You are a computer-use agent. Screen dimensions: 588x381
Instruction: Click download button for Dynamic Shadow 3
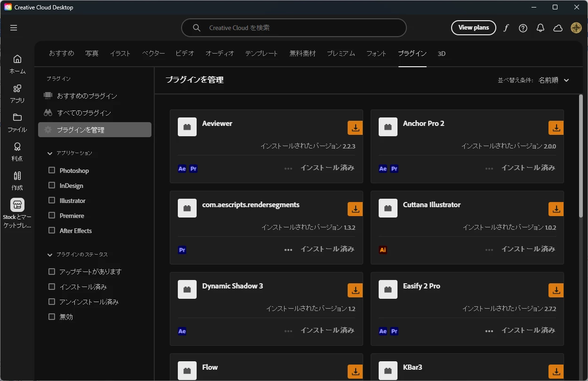pyautogui.click(x=355, y=290)
